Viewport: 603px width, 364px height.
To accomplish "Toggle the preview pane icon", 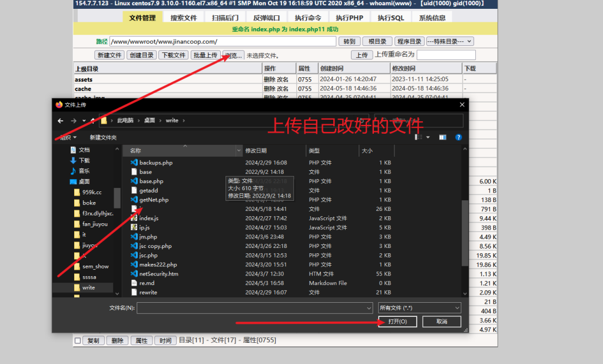I will (x=443, y=137).
